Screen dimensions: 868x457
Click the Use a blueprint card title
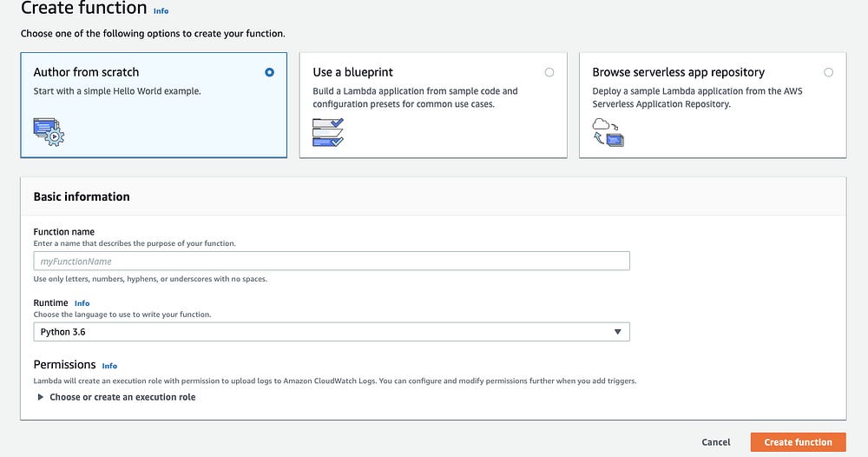[352, 72]
